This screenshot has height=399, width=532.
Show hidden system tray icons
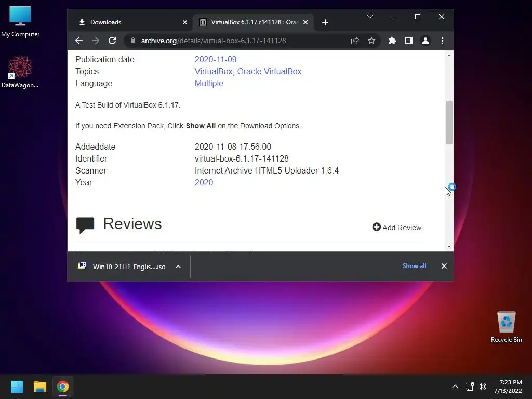point(455,387)
